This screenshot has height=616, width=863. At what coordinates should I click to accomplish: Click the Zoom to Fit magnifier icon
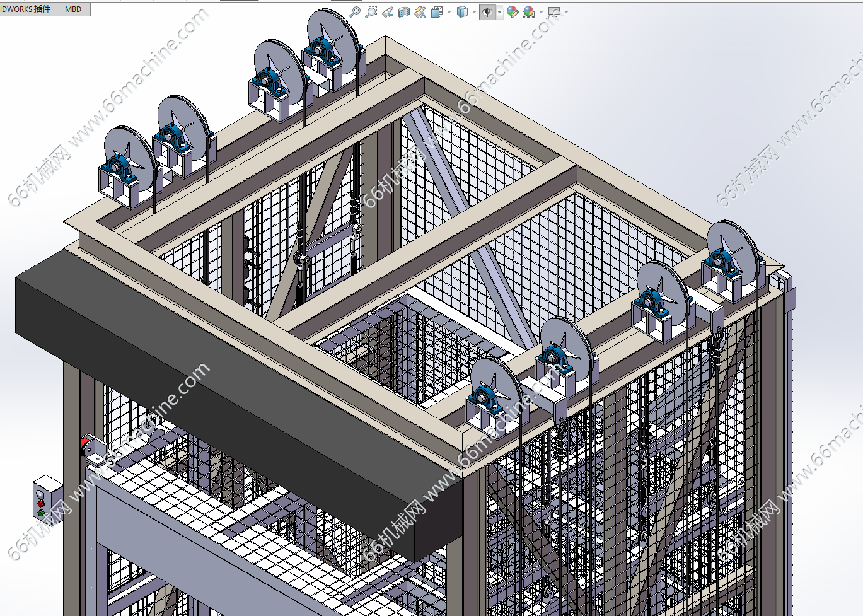(355, 12)
